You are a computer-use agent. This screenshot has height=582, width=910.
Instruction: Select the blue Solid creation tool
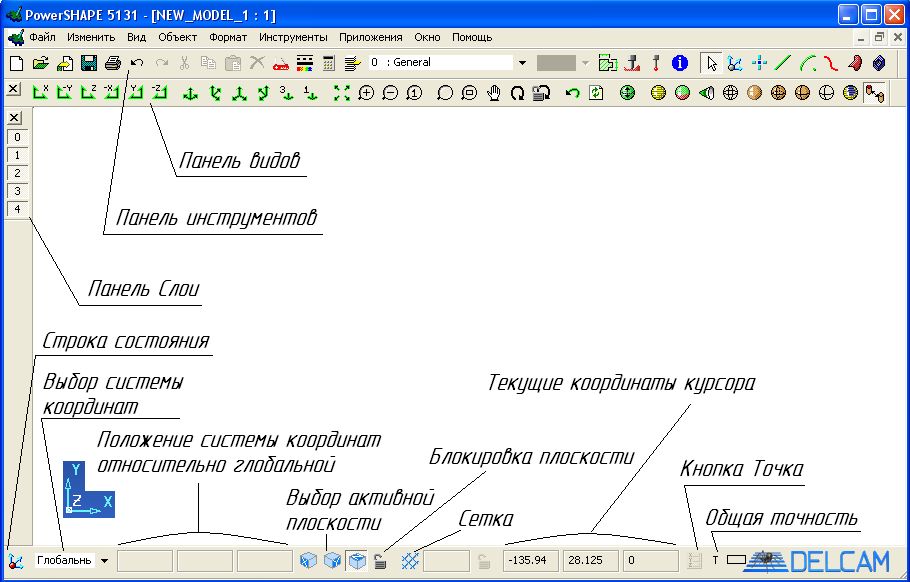pos(879,63)
